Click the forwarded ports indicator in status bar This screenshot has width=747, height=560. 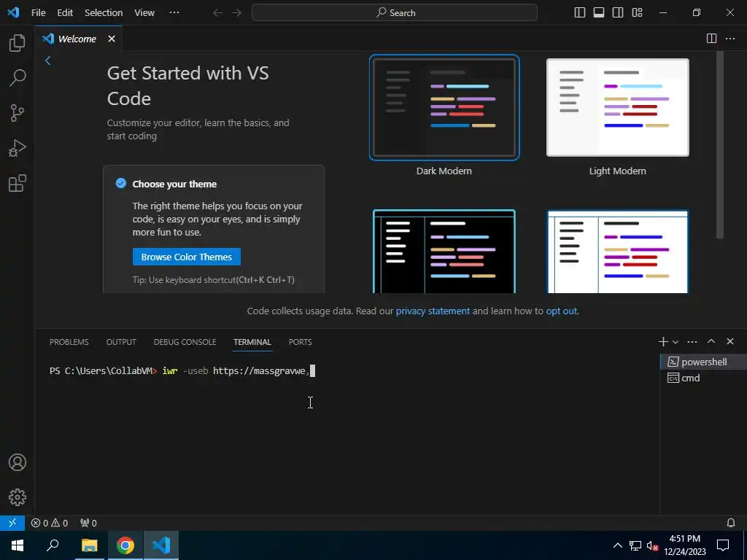click(88, 523)
